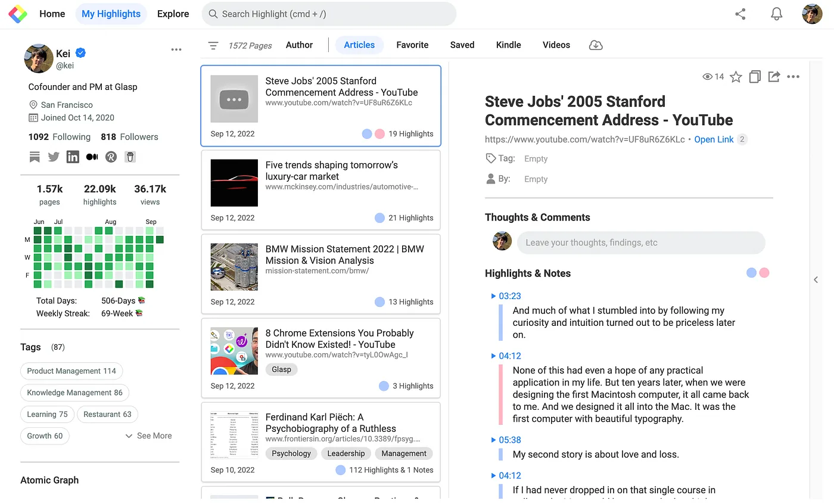The height and width of the screenshot is (504, 834).
Task: Select the blue dot beside Highlights & Notes
Action: click(x=752, y=273)
